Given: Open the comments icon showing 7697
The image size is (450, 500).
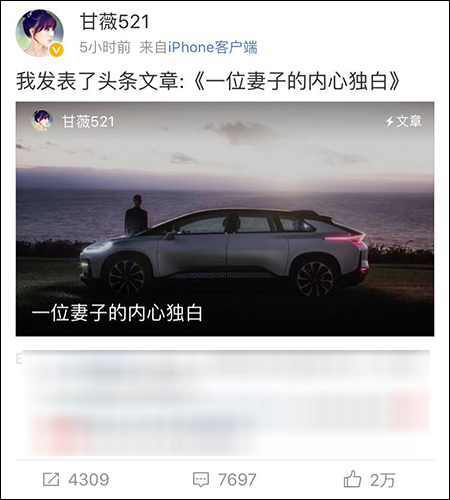Looking at the screenshot, I should 201,480.
